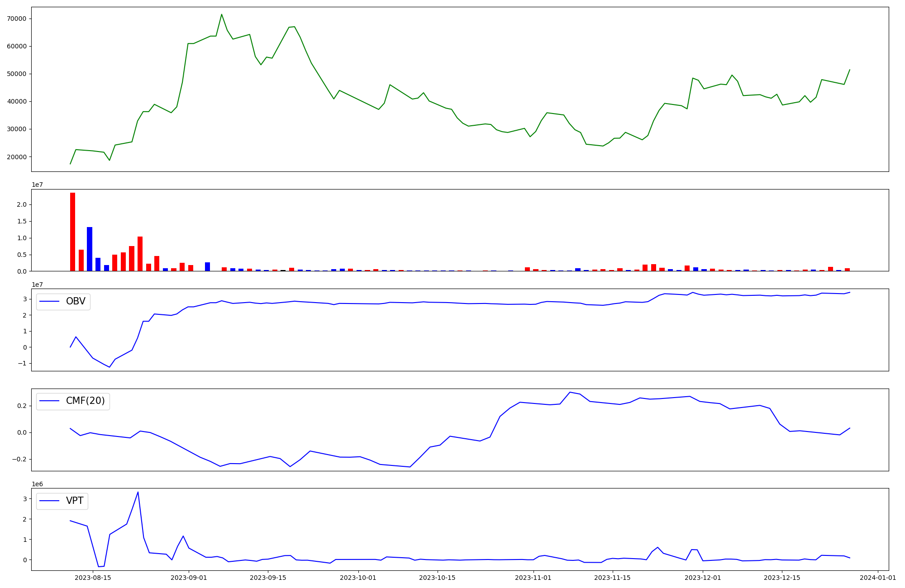Click the 2023-08-15 date tick label
This screenshot has height=588, width=905.
coord(93,578)
